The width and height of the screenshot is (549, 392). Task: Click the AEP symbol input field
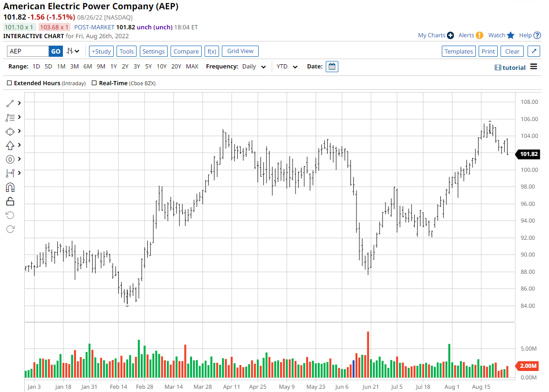click(x=27, y=51)
